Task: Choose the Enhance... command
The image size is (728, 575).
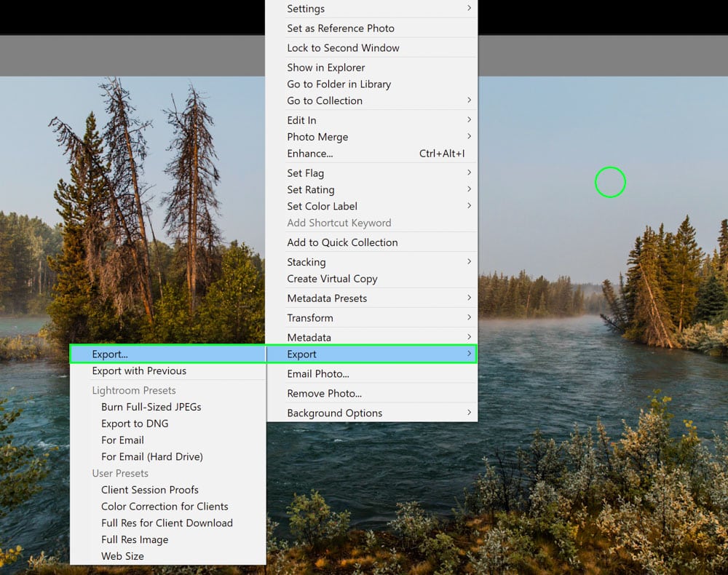Action: pyautogui.click(x=371, y=154)
